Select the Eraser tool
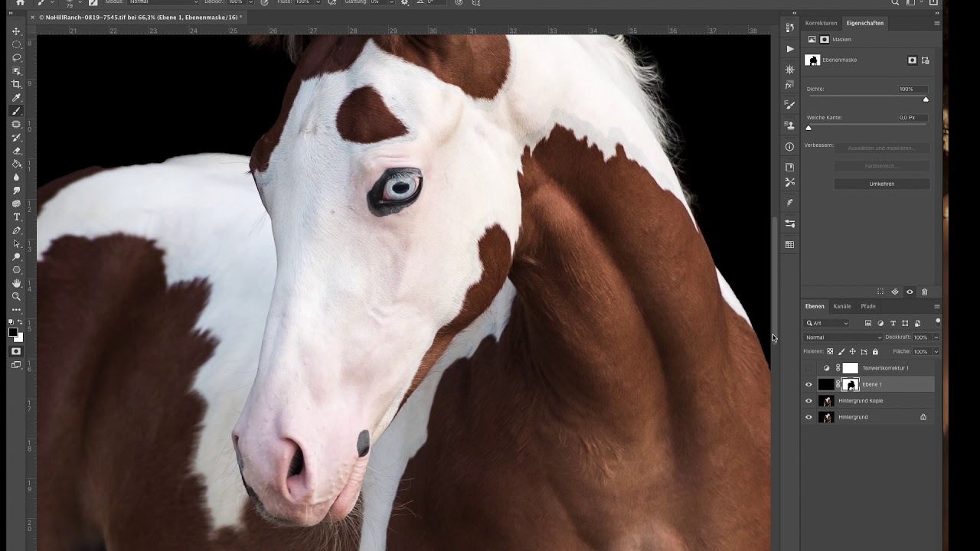 16,151
